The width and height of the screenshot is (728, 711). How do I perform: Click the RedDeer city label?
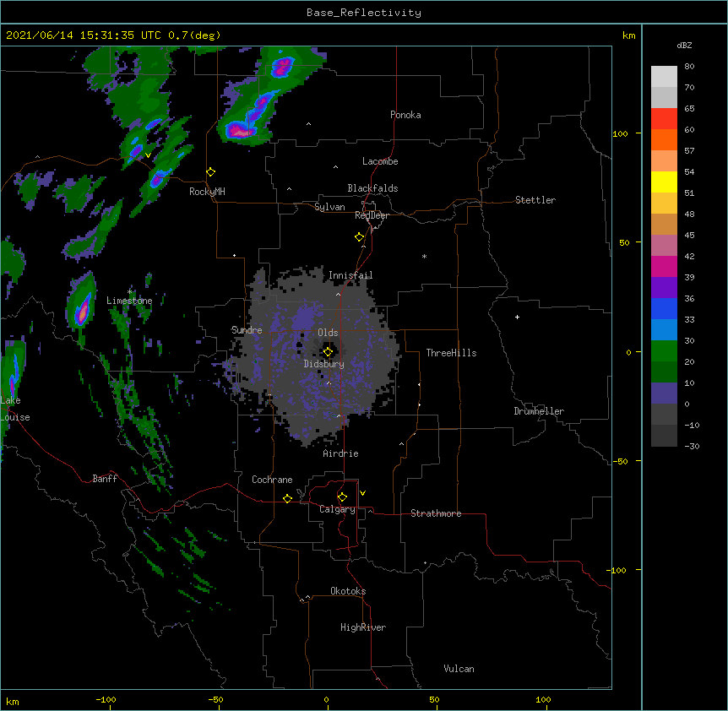(x=372, y=215)
